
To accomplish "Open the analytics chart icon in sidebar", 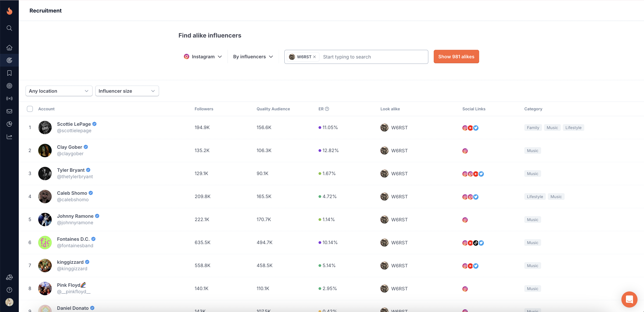I will click(x=9, y=136).
